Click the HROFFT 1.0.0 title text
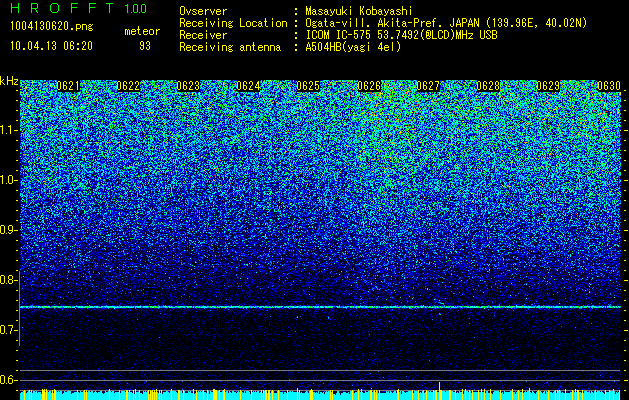The height and width of the screenshot is (400, 629). pos(79,8)
